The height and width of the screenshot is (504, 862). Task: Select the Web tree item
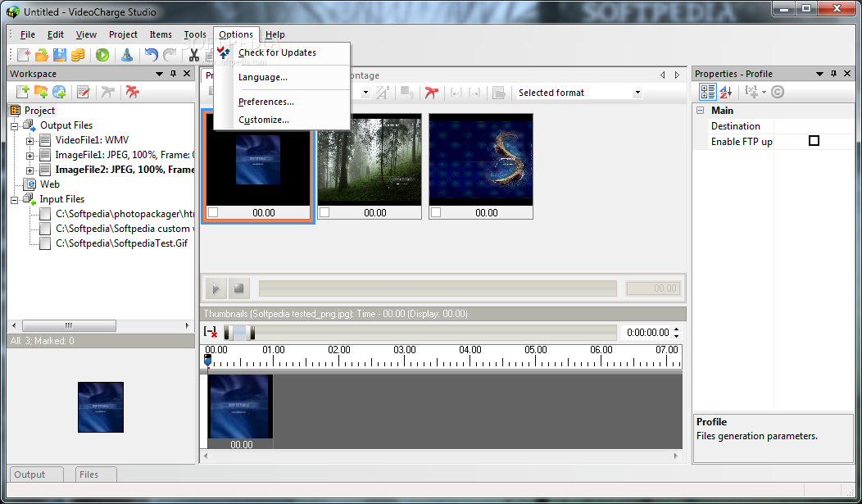tap(49, 184)
